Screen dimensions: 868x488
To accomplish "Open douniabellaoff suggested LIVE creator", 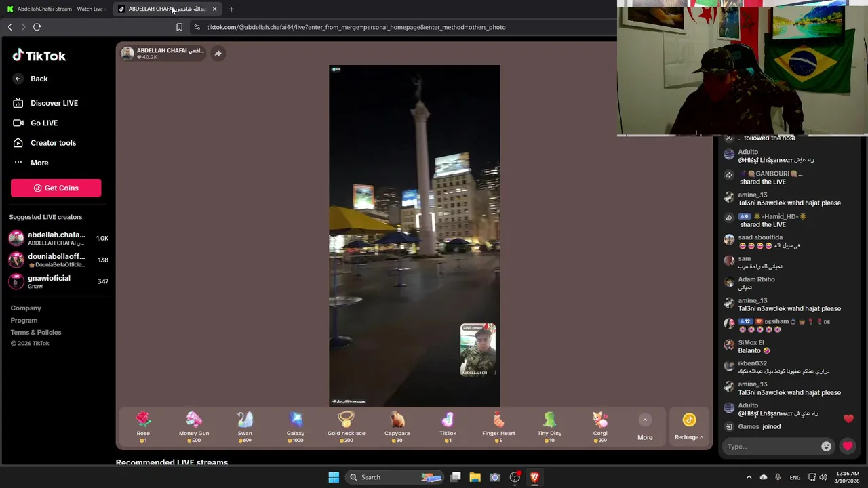I will (x=58, y=260).
